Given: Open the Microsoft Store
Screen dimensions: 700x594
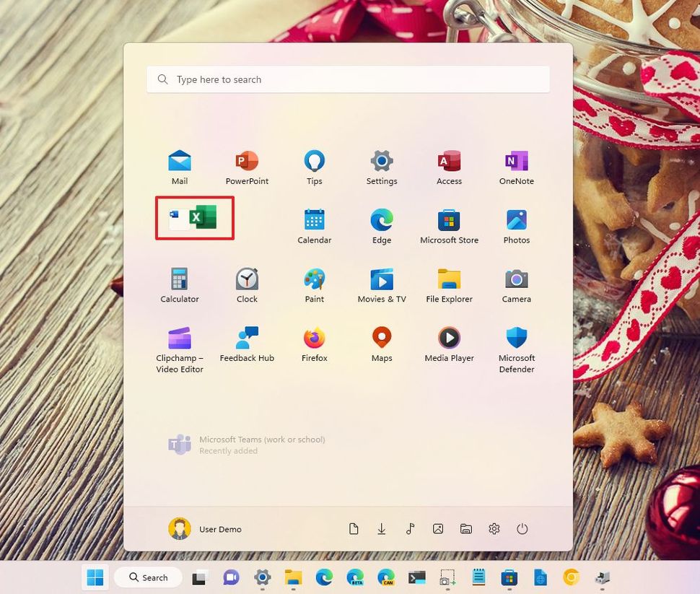Looking at the screenshot, I should pyautogui.click(x=449, y=220).
